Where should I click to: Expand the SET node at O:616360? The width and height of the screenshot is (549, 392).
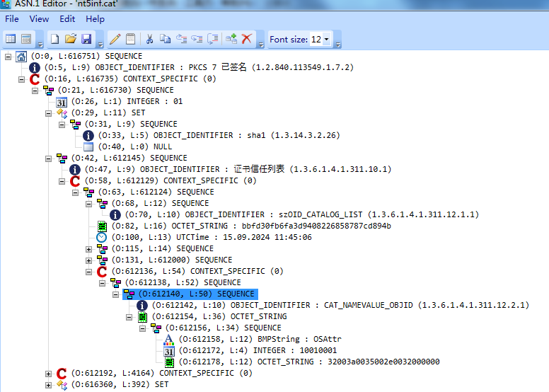tap(48, 385)
